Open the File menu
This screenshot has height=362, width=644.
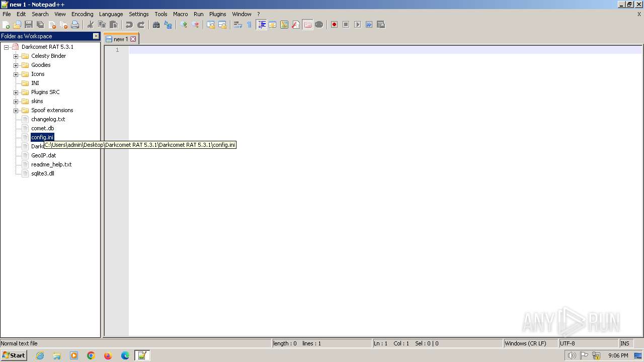[x=7, y=14]
